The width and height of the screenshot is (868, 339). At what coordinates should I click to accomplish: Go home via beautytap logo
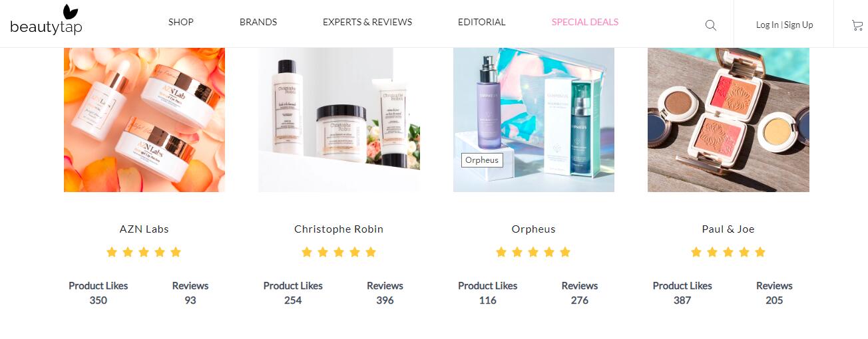click(x=46, y=20)
